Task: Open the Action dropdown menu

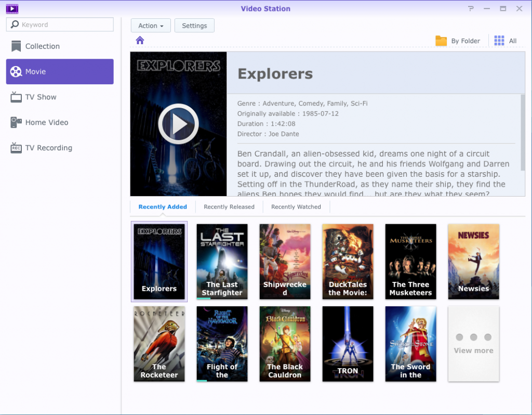Action: (x=151, y=25)
